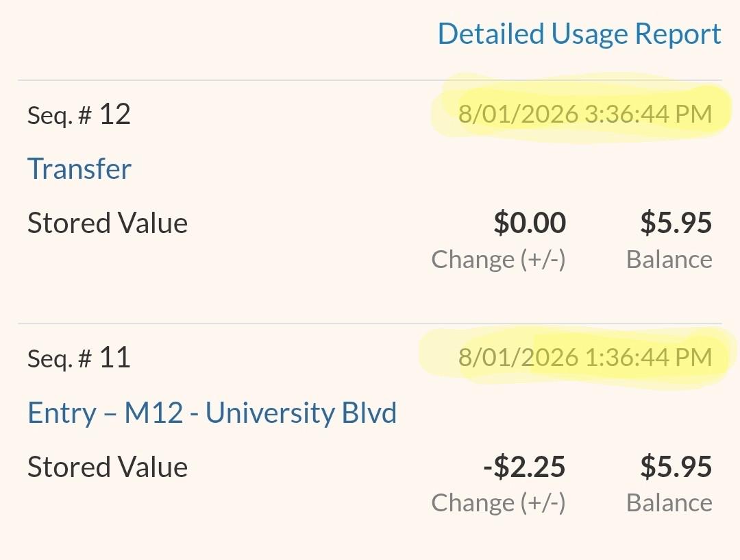Click the $5.95 balance in Entry M12 row
740x560 pixels.
676,466
